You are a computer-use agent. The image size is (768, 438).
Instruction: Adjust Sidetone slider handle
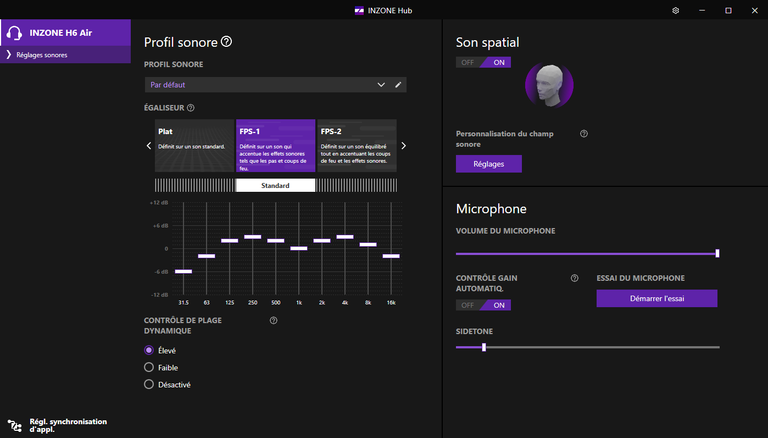pos(484,347)
